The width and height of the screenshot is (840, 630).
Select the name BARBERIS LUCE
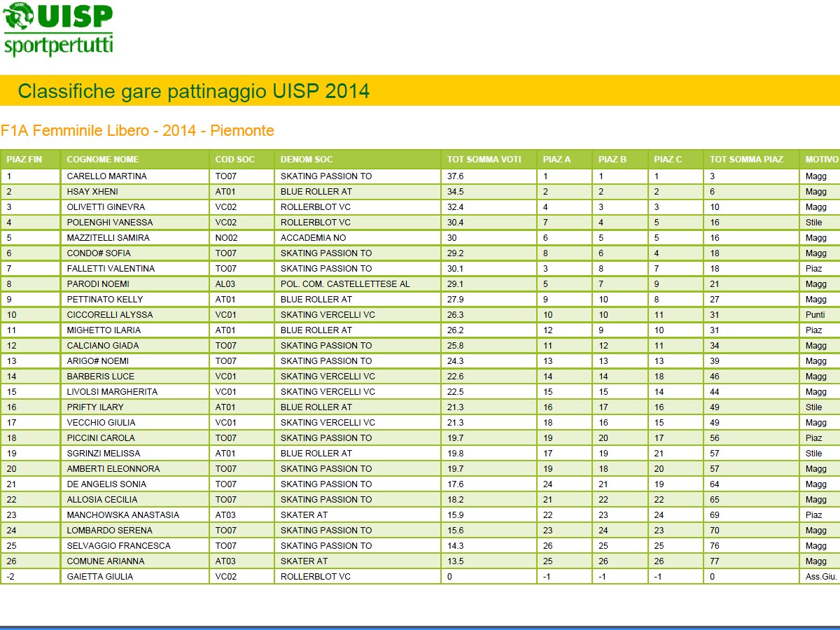[x=101, y=377]
